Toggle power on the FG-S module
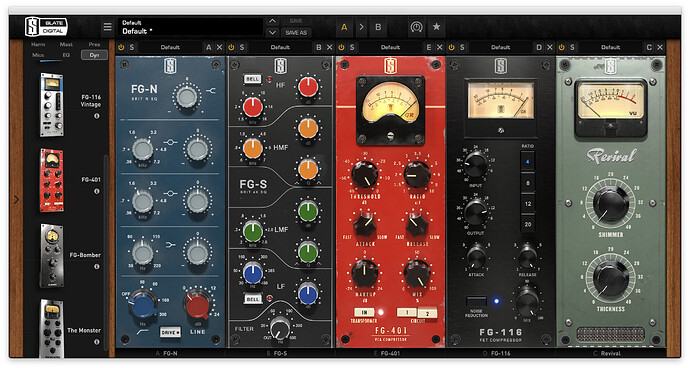This screenshot has width=690, height=368. click(x=231, y=47)
